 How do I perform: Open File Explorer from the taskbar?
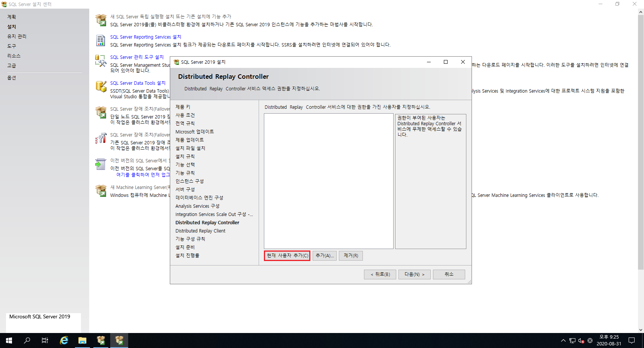(x=82, y=340)
